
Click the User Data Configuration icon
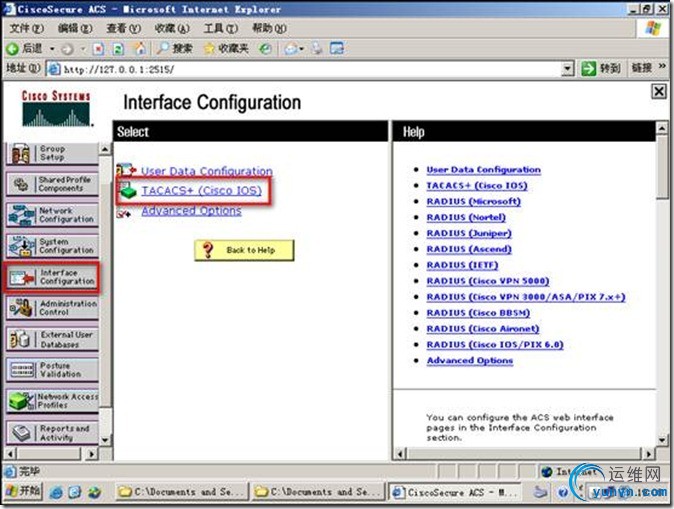126,171
